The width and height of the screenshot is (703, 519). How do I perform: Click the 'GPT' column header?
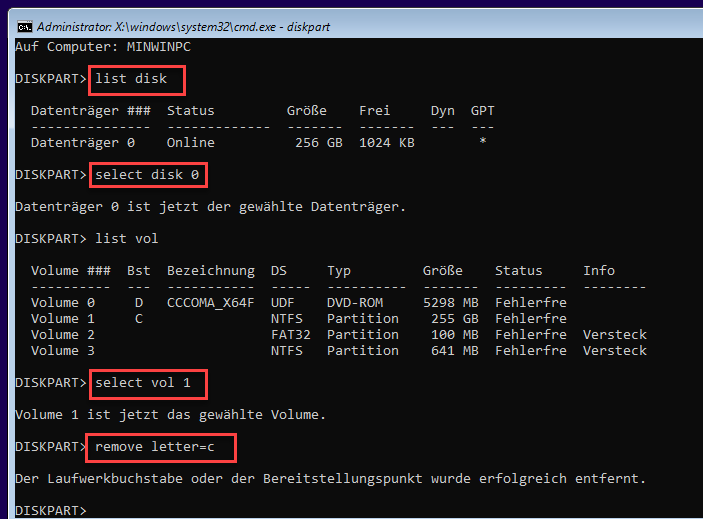click(x=483, y=111)
